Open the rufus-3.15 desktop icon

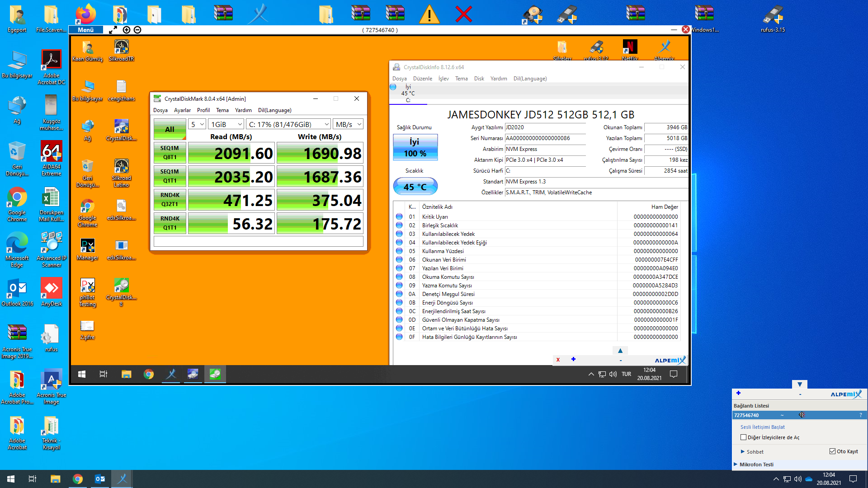coord(773,19)
